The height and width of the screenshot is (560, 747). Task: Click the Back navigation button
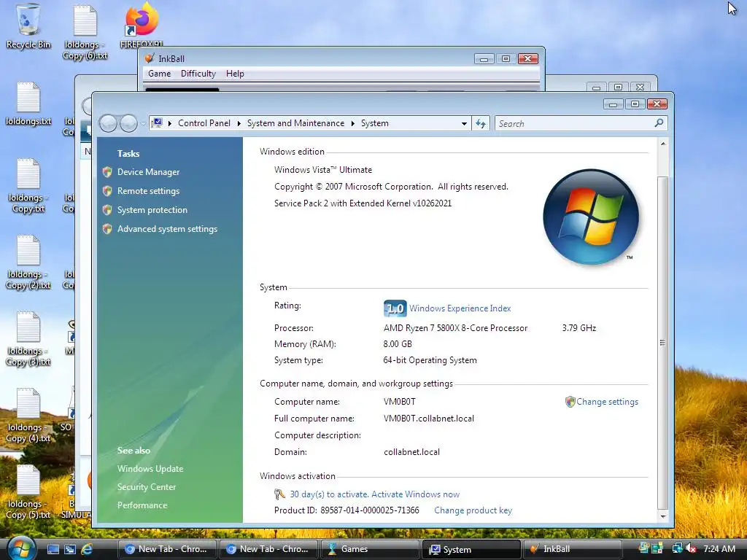point(108,123)
